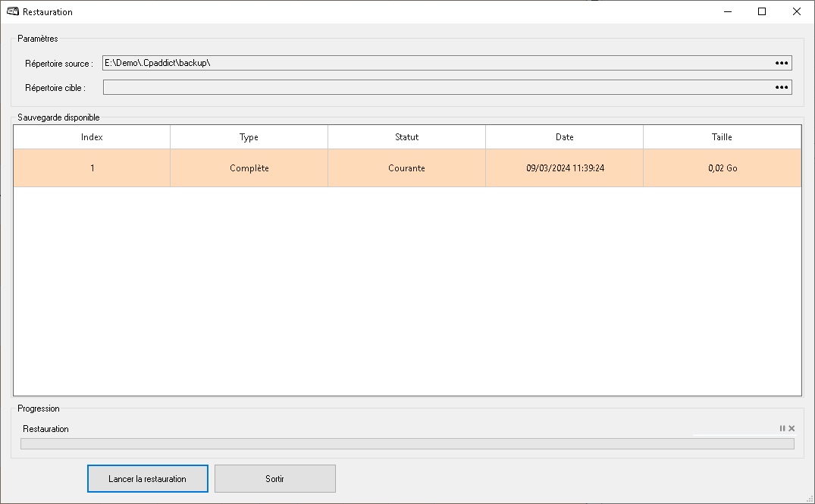Click the Restauration app icon in title bar
This screenshot has height=504, width=815.
click(12, 12)
